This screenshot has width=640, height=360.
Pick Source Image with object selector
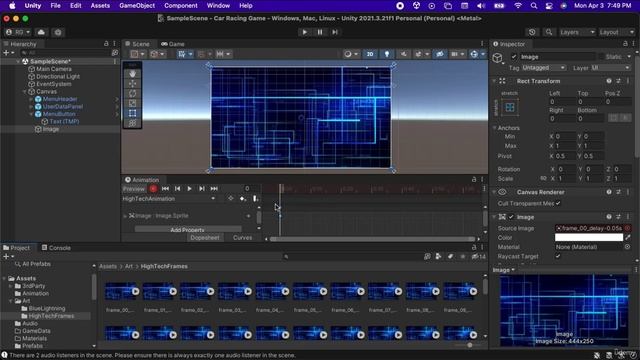(x=627, y=228)
